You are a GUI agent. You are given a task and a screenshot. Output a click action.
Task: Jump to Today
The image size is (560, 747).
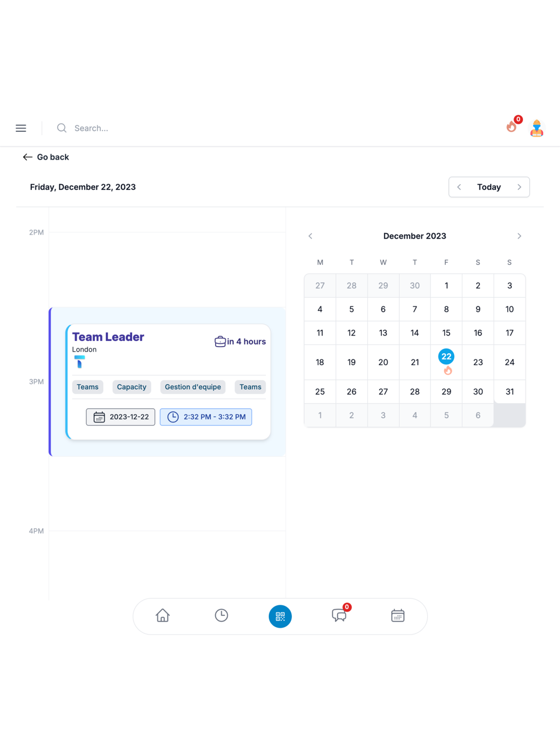pos(489,187)
